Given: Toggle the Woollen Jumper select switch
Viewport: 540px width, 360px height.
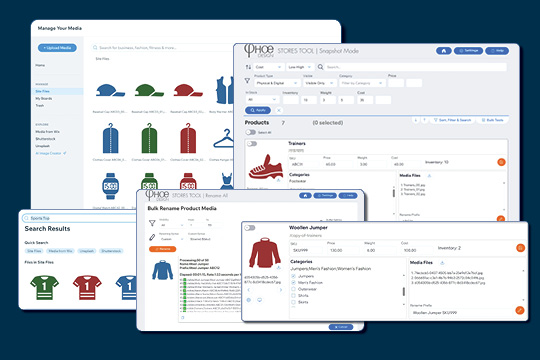Looking at the screenshot, I should tap(250, 228).
